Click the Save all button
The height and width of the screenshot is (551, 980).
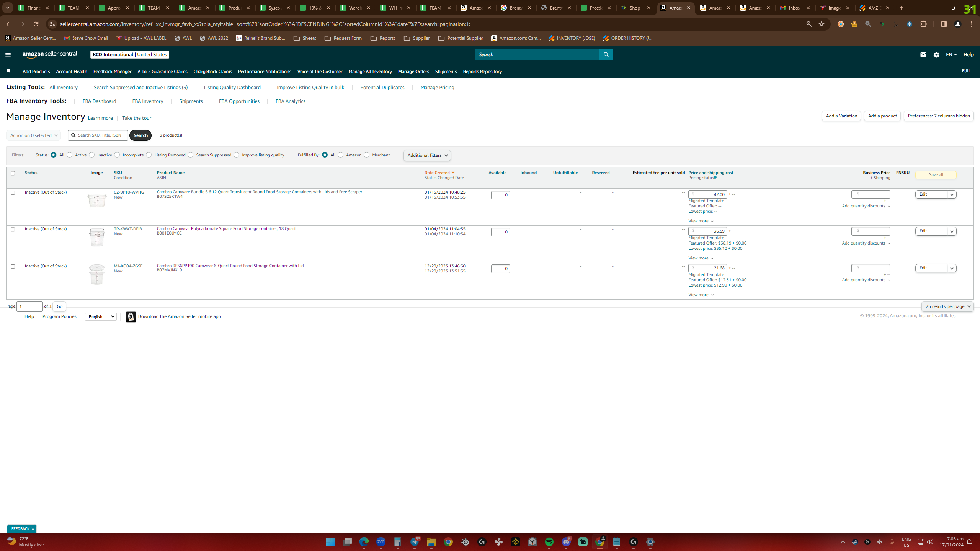936,175
